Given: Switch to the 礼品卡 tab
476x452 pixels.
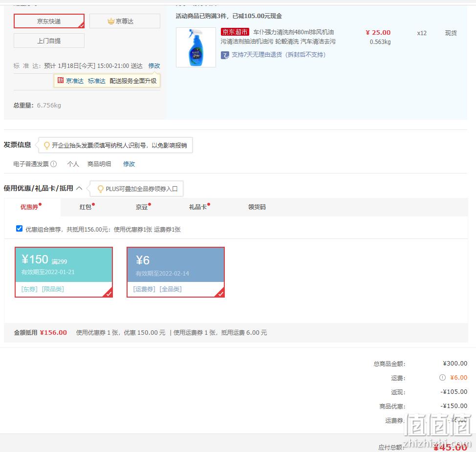Looking at the screenshot, I should click(x=199, y=207).
